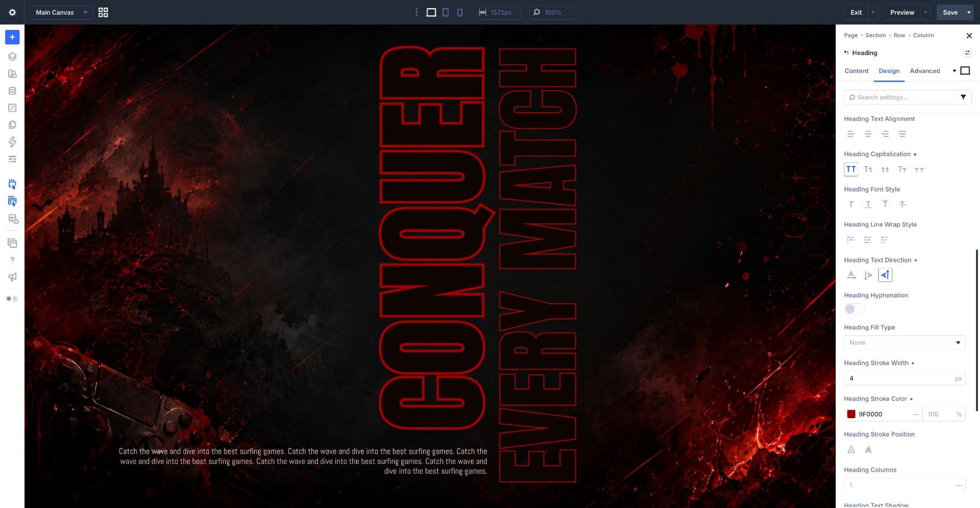Image resolution: width=980 pixels, height=508 pixels.
Task: Click the panel layout icon beside Heading
Action: coord(967,53)
